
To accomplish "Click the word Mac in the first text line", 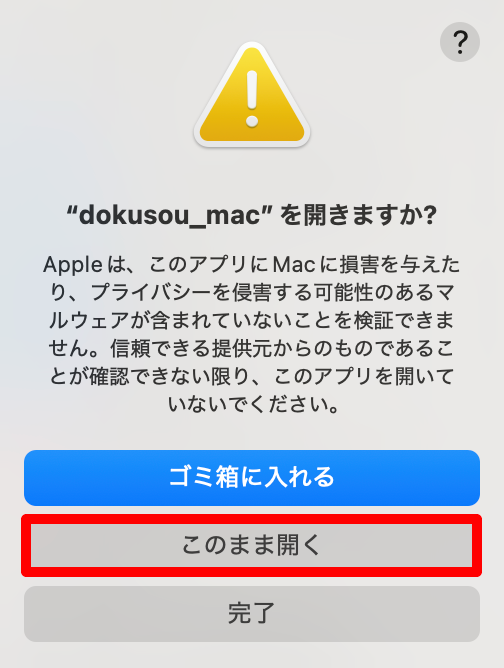I will [x=294, y=265].
